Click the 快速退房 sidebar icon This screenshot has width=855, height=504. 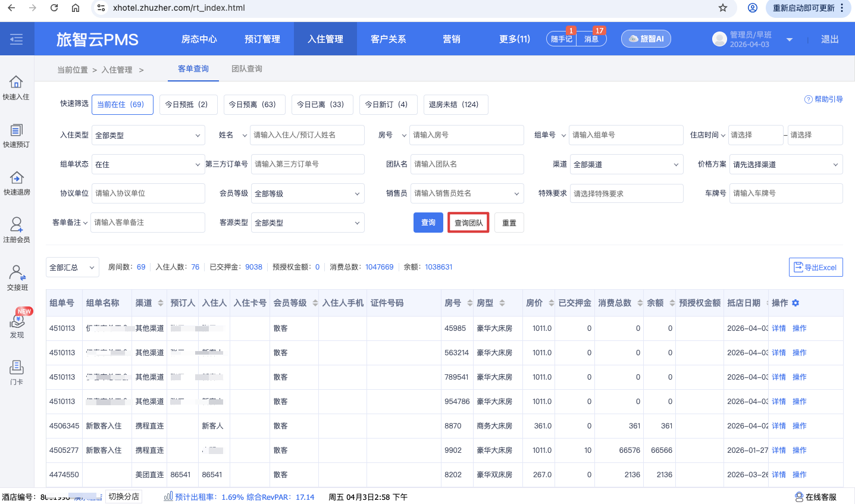pyautogui.click(x=16, y=183)
